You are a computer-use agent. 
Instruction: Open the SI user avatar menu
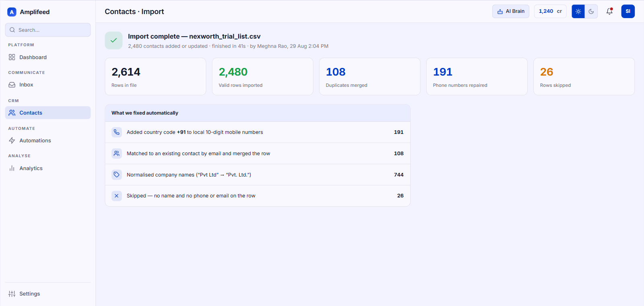pos(628,11)
